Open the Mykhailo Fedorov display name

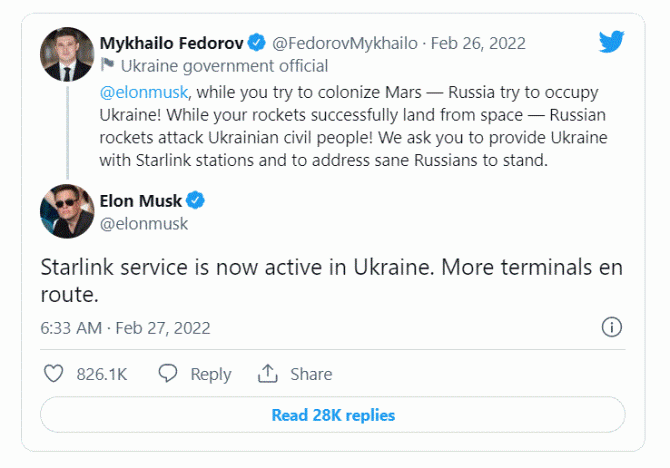click(x=171, y=43)
